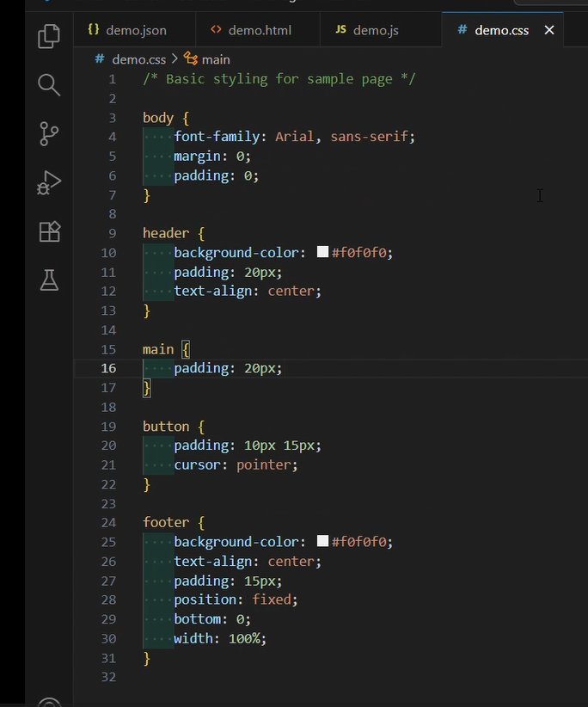588x707 pixels.
Task: Open the Testing flask icon
Action: [49, 280]
